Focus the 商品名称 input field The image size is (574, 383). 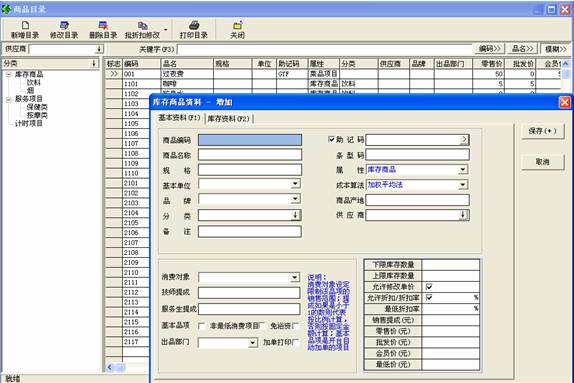pyautogui.click(x=250, y=155)
